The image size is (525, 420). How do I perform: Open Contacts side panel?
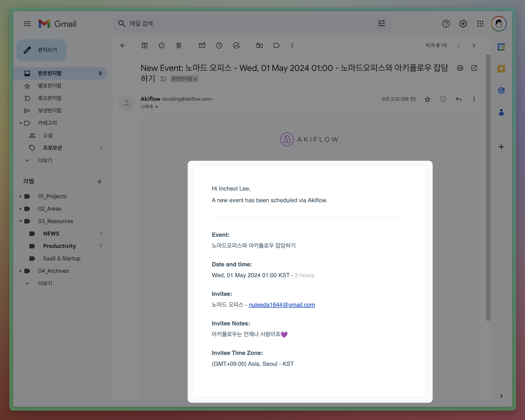click(501, 112)
